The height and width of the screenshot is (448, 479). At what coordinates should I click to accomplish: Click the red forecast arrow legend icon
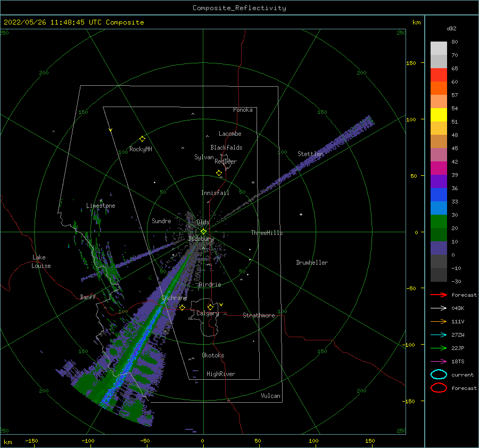tap(439, 295)
